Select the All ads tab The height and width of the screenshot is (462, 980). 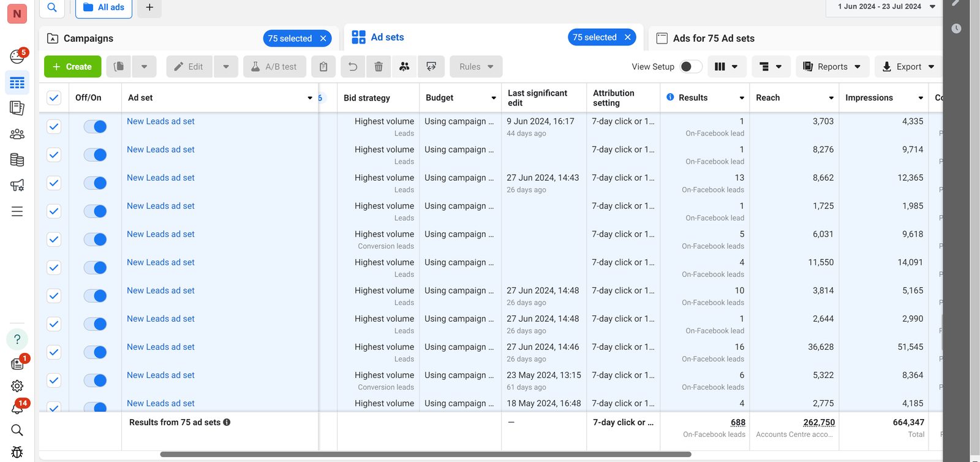(x=104, y=7)
